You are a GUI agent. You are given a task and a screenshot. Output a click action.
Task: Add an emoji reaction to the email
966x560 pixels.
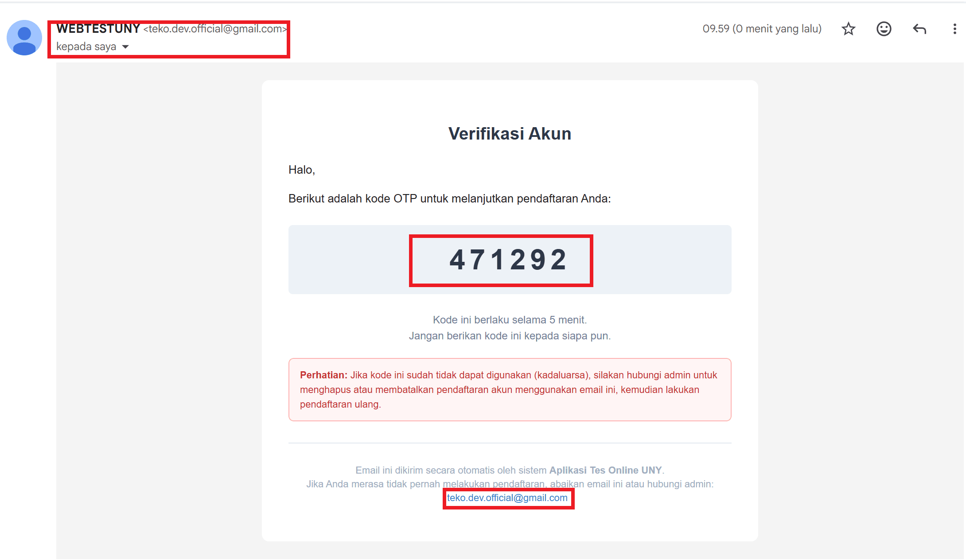click(x=884, y=29)
